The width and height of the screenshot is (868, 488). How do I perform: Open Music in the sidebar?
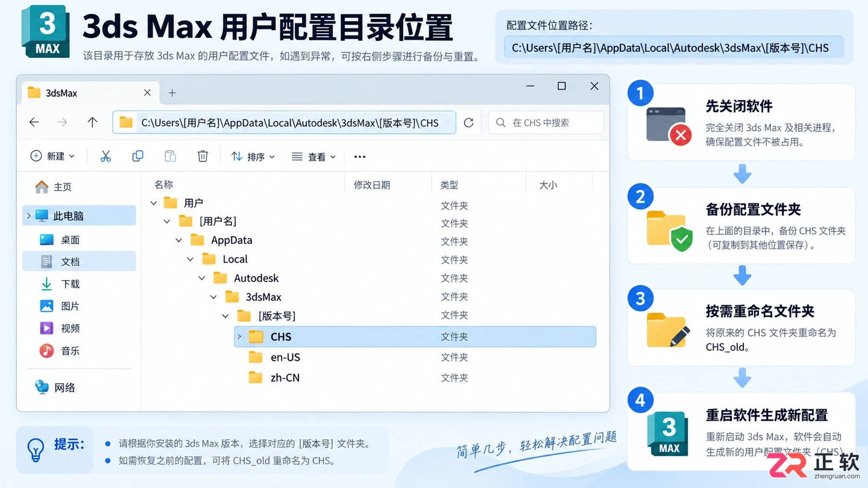pos(60,351)
